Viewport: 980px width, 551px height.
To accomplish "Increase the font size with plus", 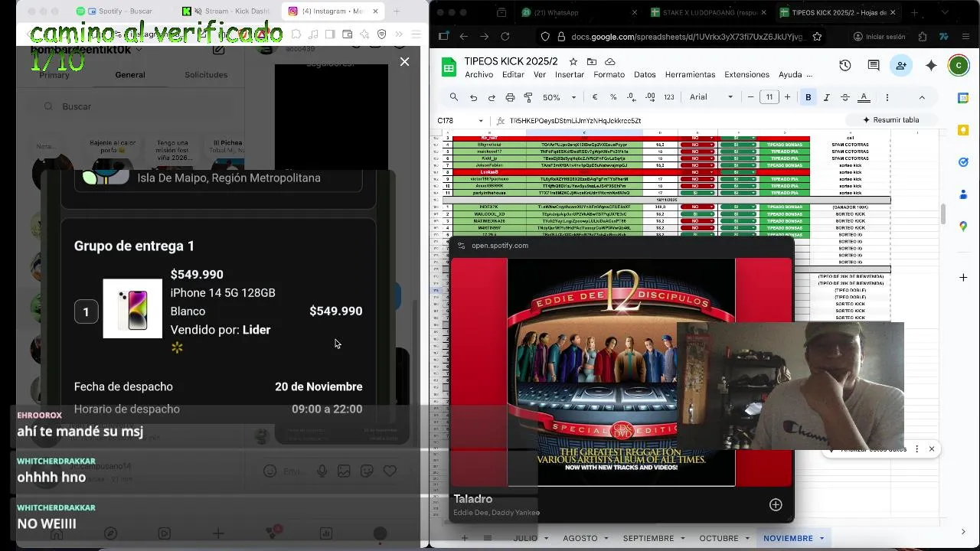I will click(787, 97).
